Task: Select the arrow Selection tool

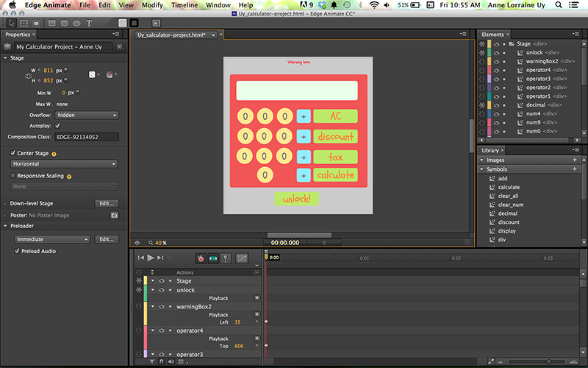Action: tap(12, 24)
